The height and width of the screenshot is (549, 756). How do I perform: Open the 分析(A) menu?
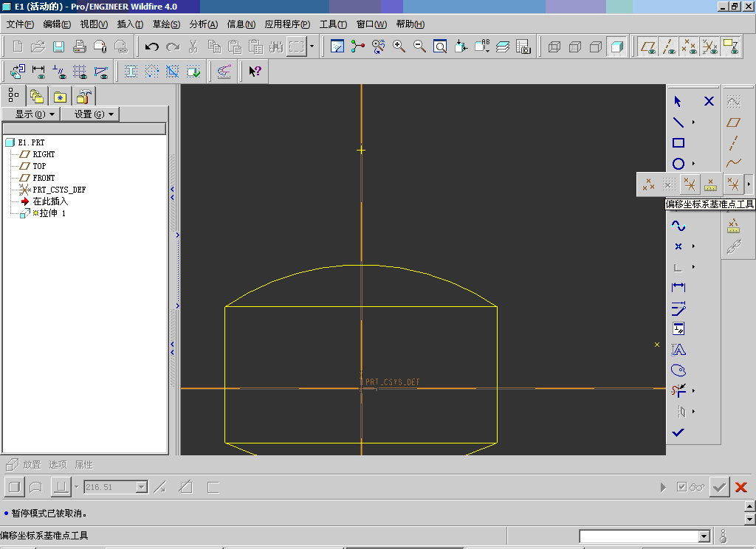coord(204,24)
